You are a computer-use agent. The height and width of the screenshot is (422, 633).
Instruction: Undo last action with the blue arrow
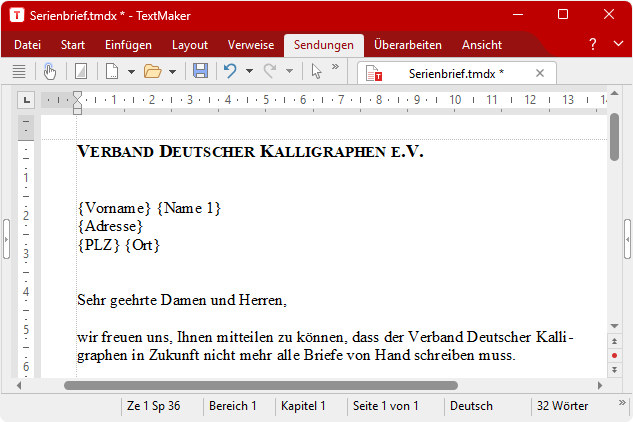[x=230, y=71]
